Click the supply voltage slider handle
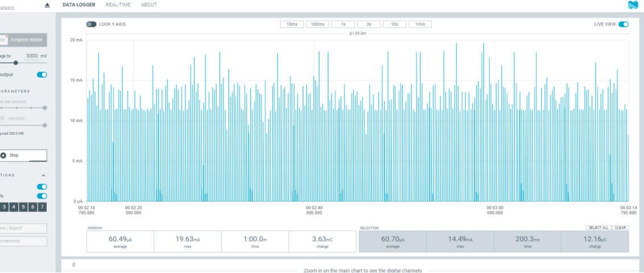This screenshot has height=273, width=644. pos(15,63)
